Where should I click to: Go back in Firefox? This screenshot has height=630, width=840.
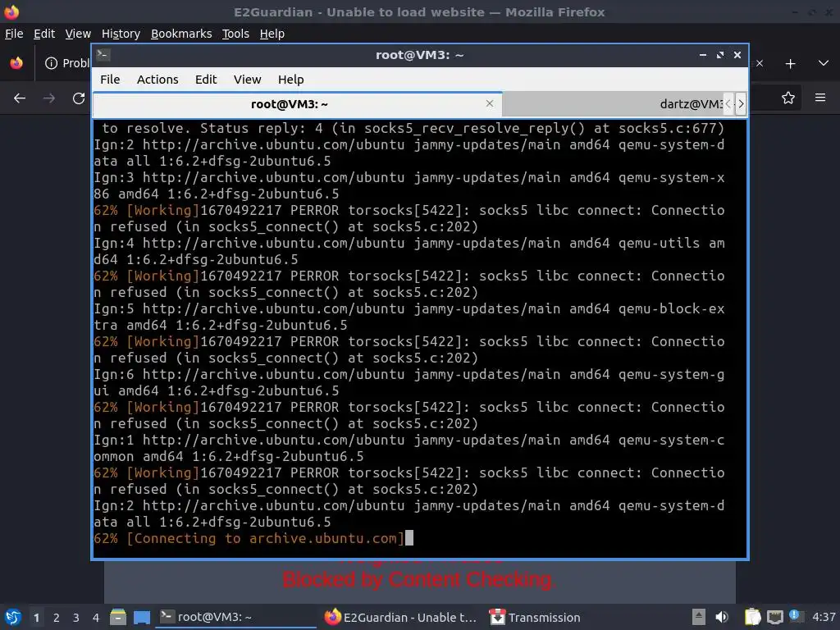click(20, 98)
